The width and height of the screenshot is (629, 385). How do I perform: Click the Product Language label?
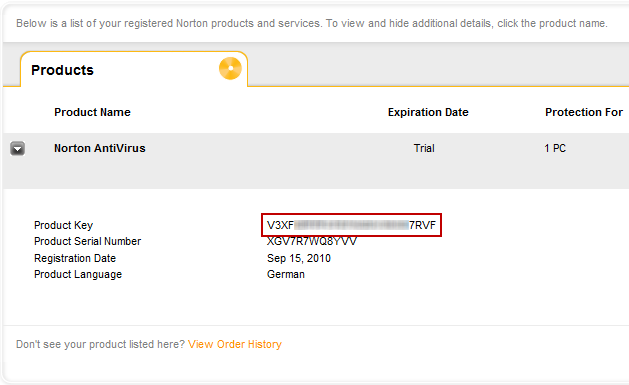(78, 274)
